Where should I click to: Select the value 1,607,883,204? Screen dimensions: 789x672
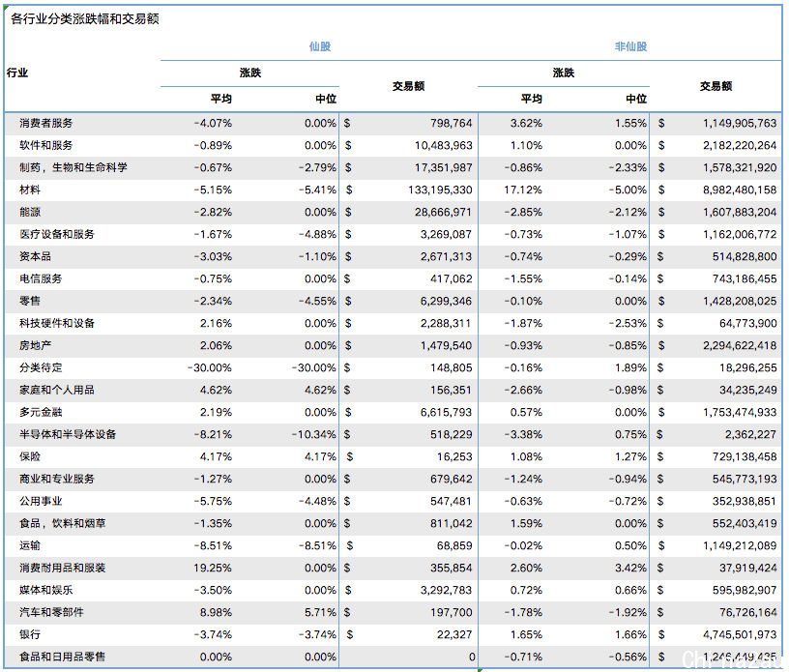point(740,212)
